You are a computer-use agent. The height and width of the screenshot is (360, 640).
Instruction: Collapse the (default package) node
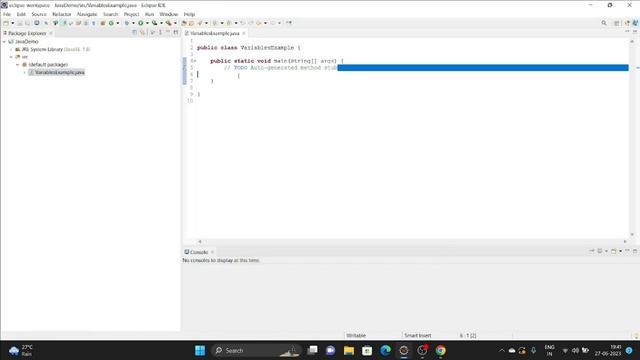[18, 64]
